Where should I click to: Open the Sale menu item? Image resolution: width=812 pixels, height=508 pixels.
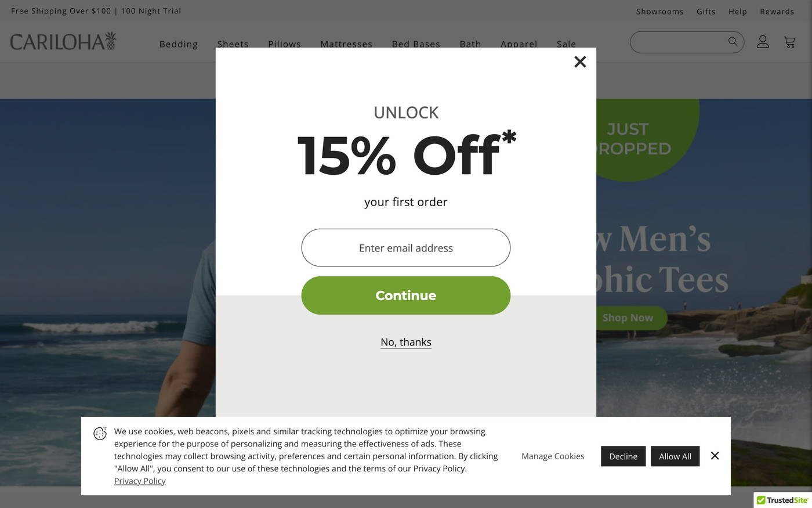(x=566, y=44)
